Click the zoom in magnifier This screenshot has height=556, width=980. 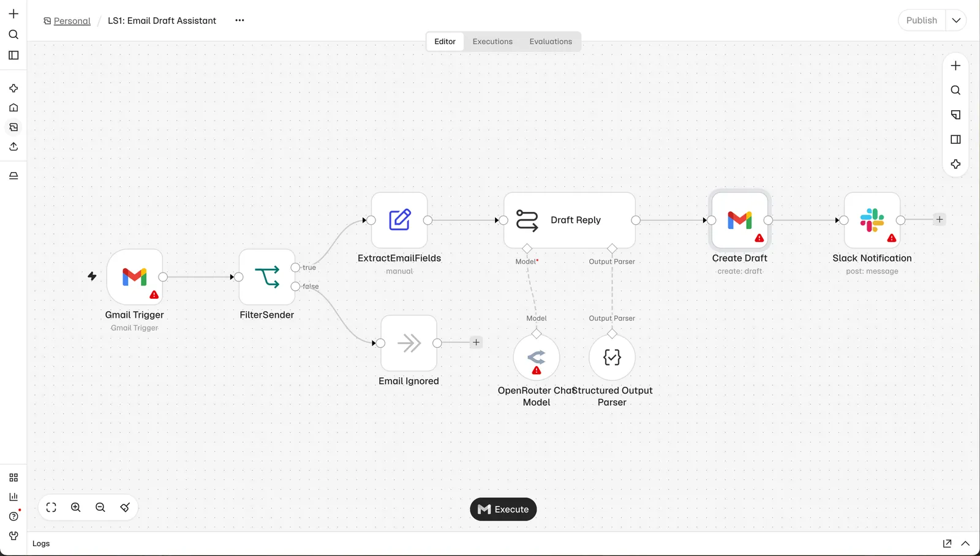pos(76,507)
